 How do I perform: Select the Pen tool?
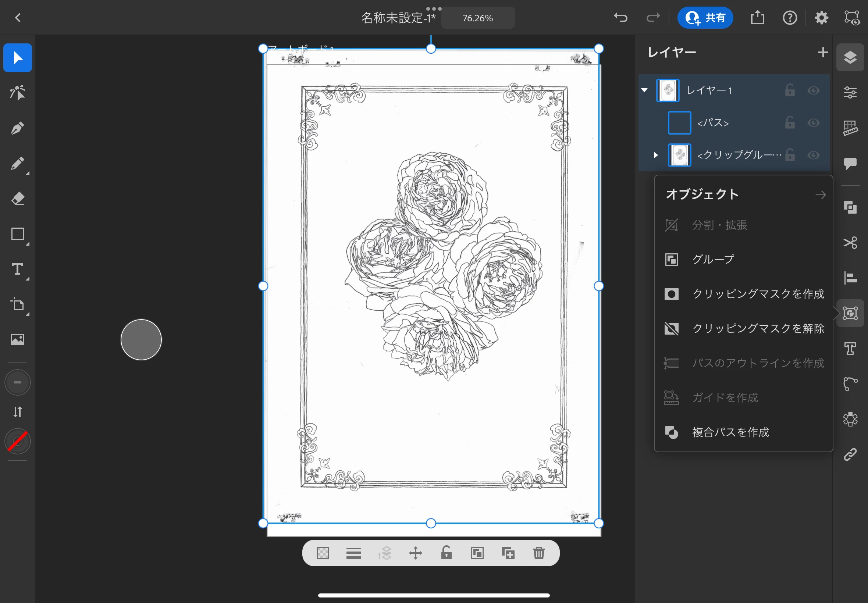(17, 128)
